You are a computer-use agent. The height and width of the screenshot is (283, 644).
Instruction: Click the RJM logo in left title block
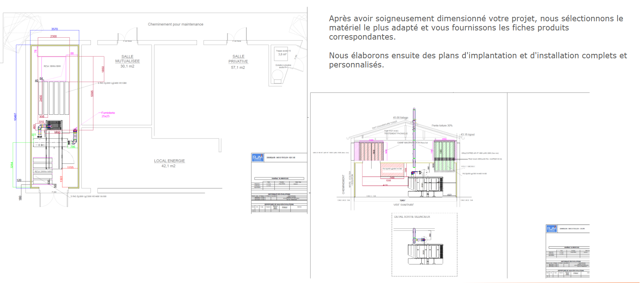pos(257,157)
